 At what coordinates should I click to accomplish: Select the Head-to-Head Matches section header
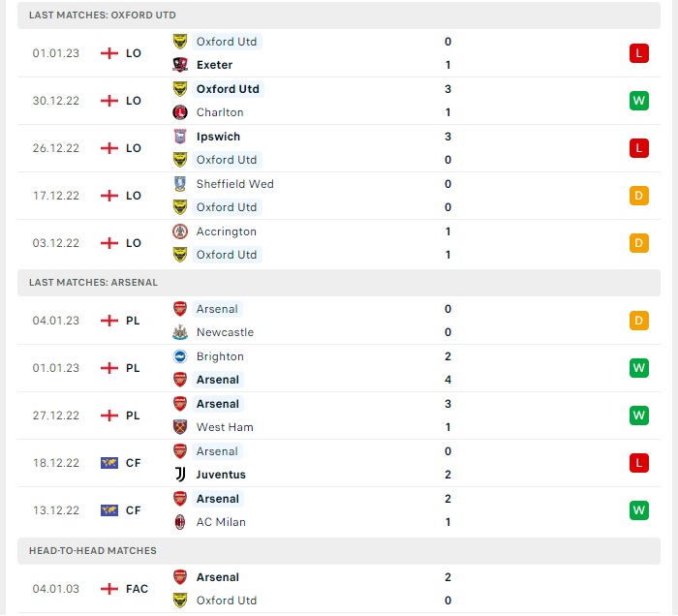click(x=93, y=551)
